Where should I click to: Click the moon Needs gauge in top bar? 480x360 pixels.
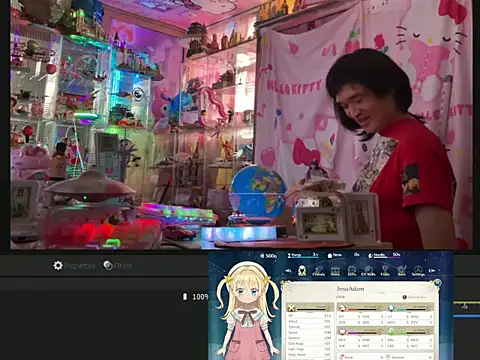click(x=384, y=255)
